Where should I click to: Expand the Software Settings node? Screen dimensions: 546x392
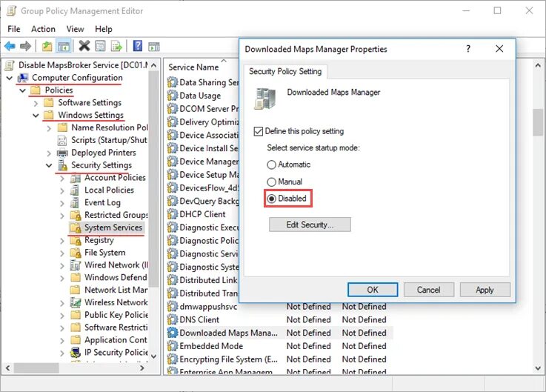[36, 103]
